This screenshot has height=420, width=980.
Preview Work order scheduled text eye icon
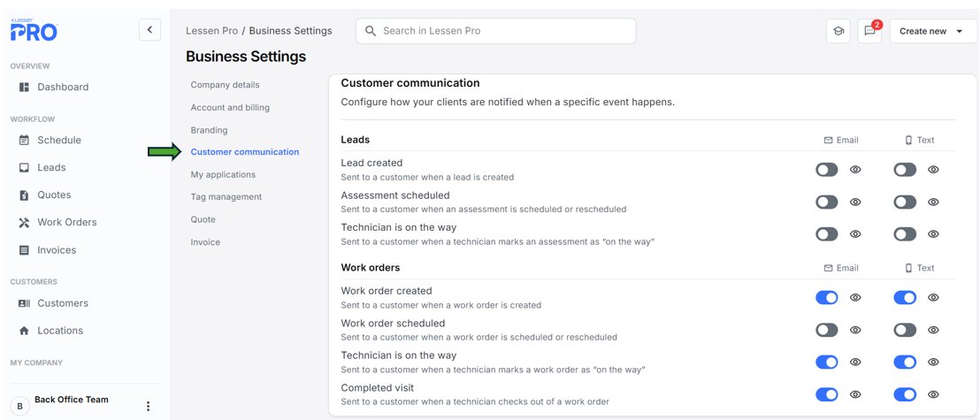933,330
